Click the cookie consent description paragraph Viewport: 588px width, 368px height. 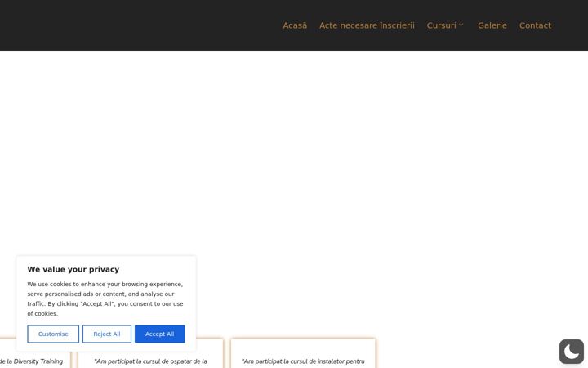coord(105,299)
